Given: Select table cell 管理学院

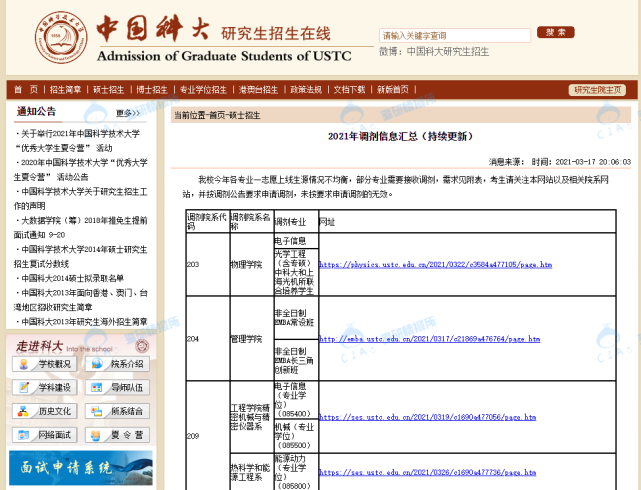Looking at the screenshot, I should pos(252,339).
